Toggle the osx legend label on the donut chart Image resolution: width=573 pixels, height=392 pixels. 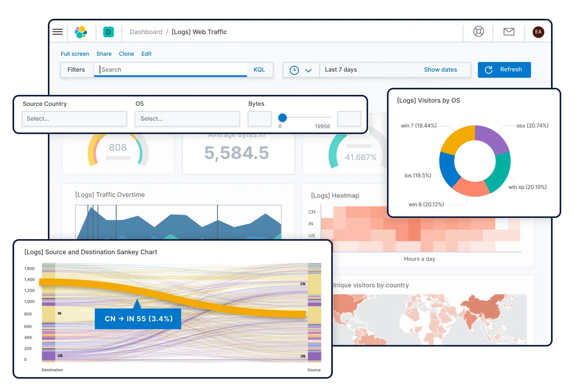coord(530,125)
